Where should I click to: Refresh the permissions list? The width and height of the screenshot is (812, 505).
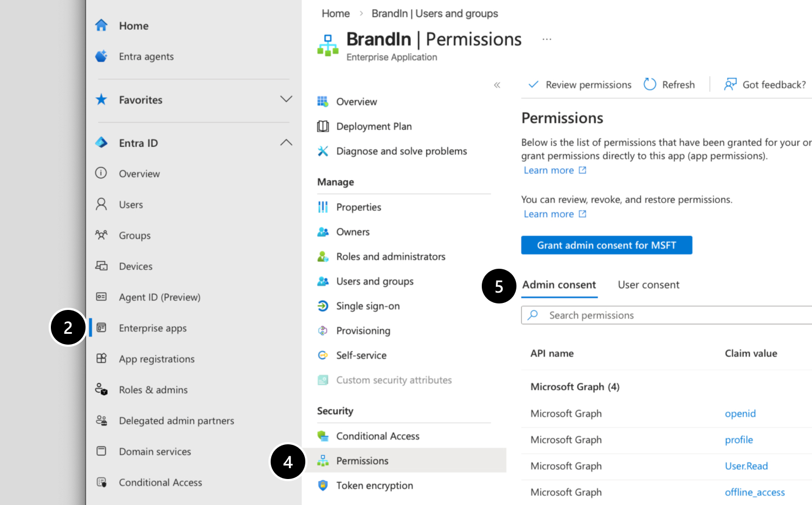coord(669,85)
